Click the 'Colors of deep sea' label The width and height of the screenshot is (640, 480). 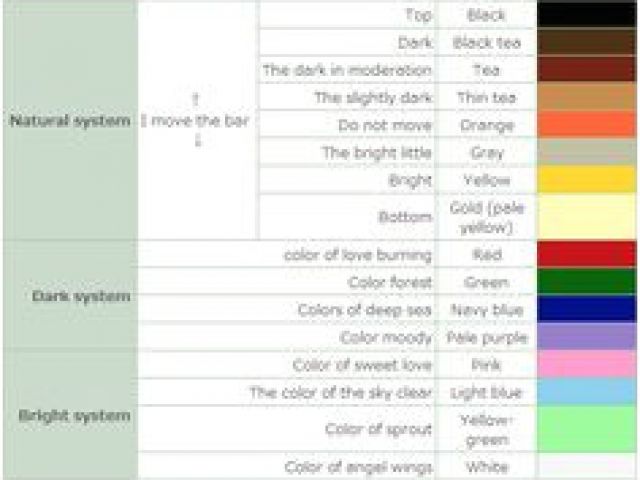(364, 310)
